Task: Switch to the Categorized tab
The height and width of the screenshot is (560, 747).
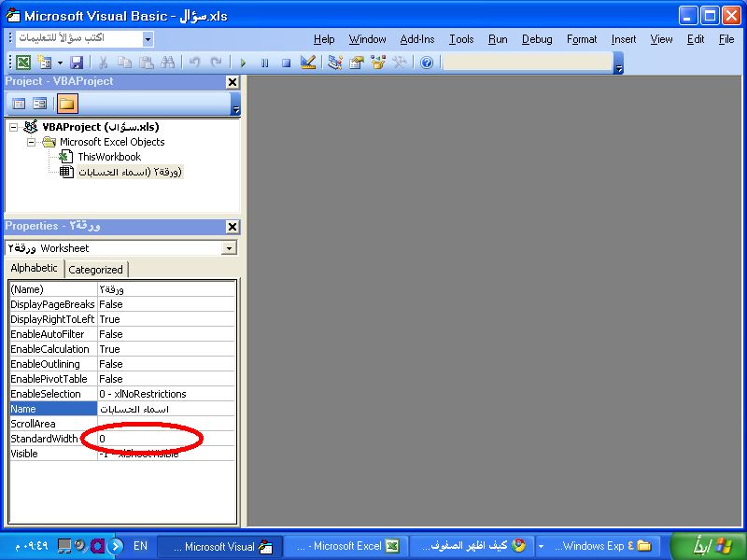Action: [x=96, y=270]
